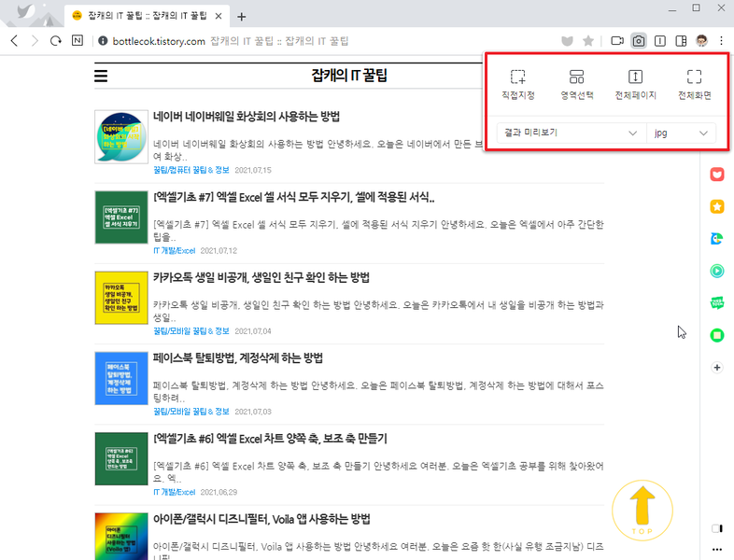Click the bottlecok.tistory.com address field
Viewport: 734px width, 560px height.
[x=159, y=41]
